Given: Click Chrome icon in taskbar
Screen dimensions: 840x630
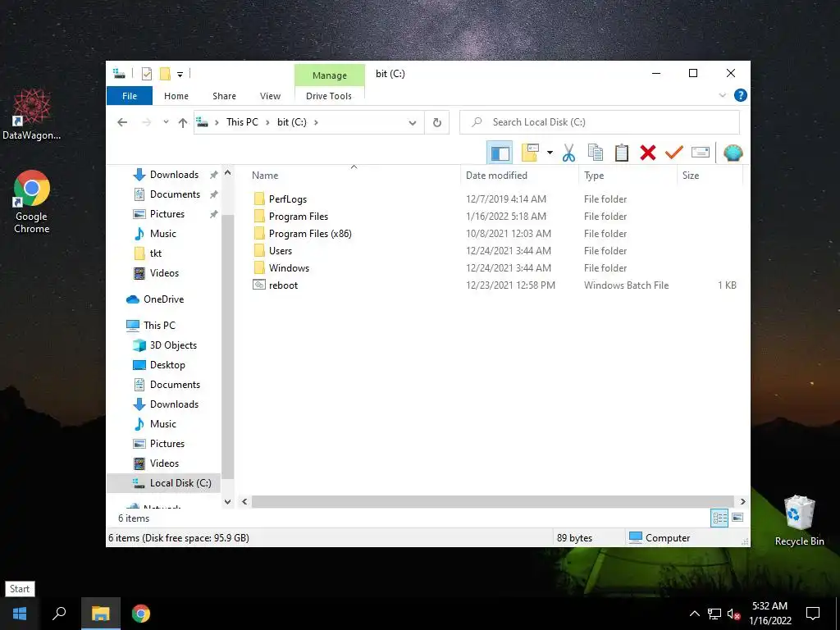Looking at the screenshot, I should pos(141,614).
